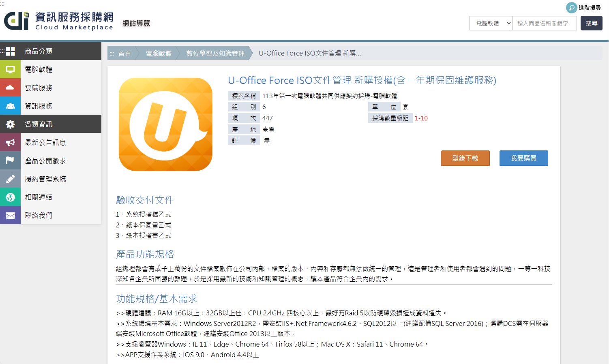Click the 最新公告訊息 megaphone icon
The width and height of the screenshot is (609, 364).
(10, 142)
